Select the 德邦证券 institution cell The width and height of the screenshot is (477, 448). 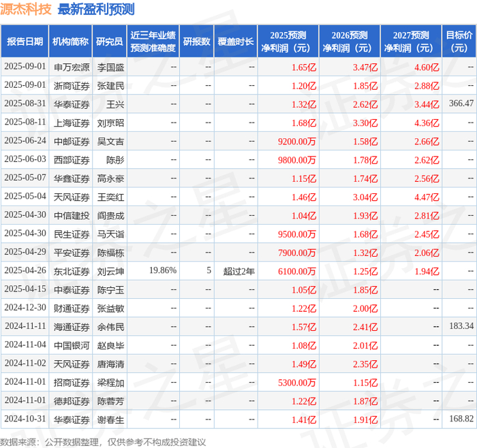(72, 401)
